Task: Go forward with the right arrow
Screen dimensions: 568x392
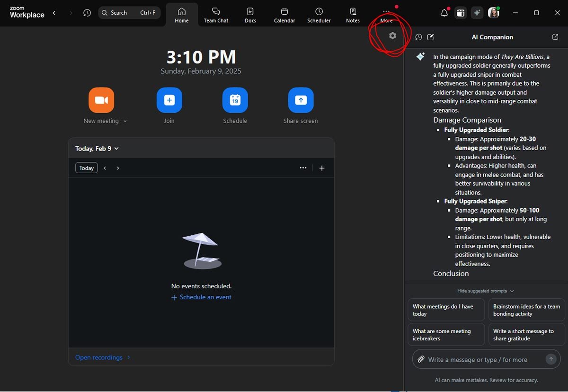Action: 71,13
